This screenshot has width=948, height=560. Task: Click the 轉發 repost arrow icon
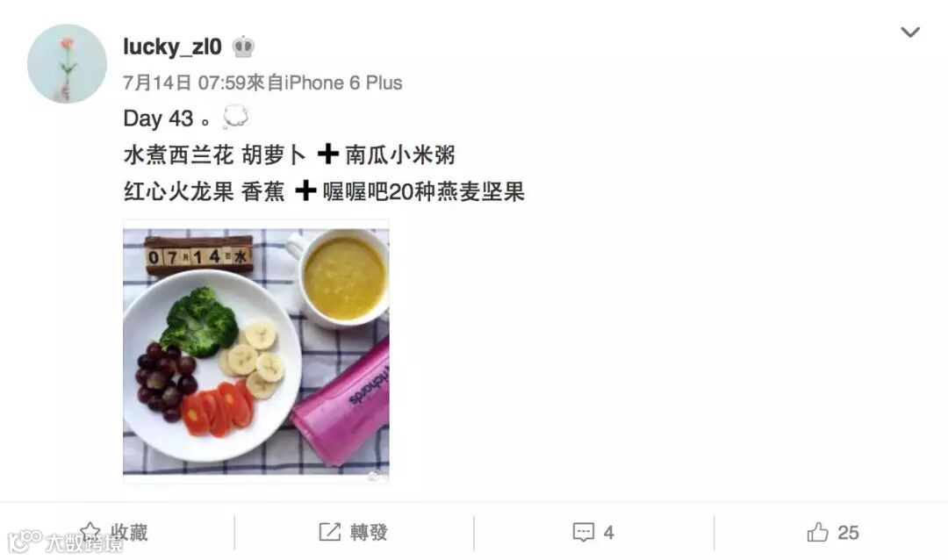tap(329, 532)
